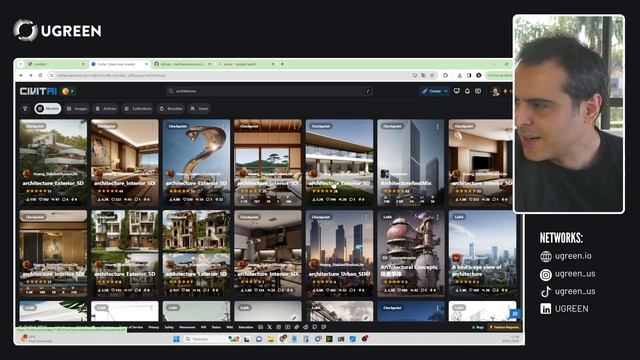Open three-dot menu on bottom blue Checkpoint card
Viewport: 640px width, 360px height.
coord(438,308)
